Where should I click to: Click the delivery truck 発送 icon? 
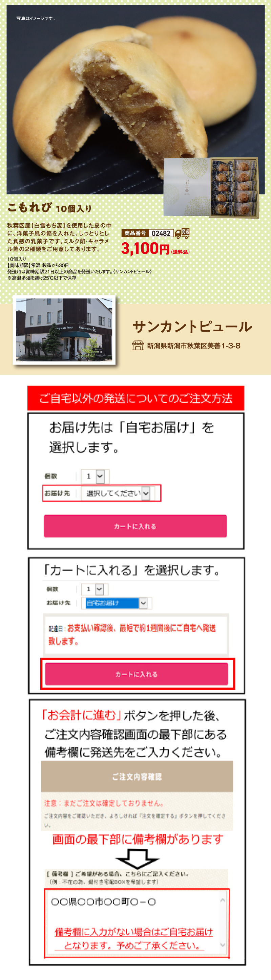[182, 233]
